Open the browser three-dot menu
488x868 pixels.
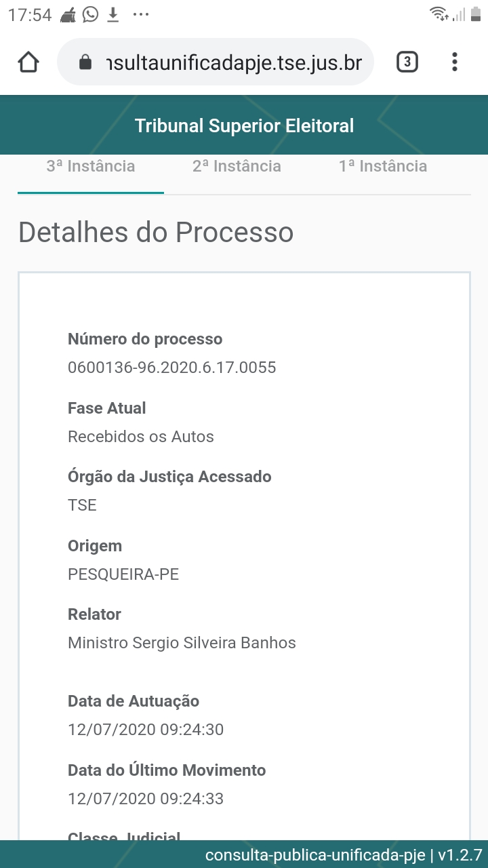click(x=454, y=62)
